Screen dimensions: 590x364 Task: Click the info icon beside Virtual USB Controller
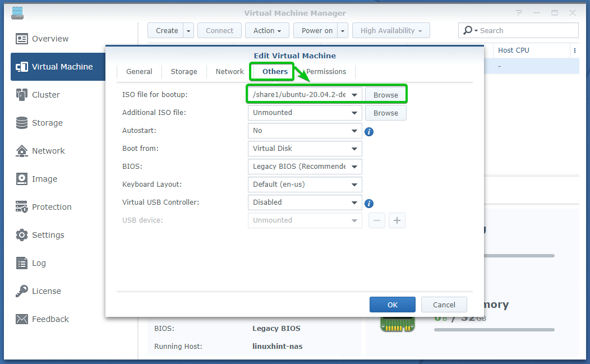(x=369, y=204)
